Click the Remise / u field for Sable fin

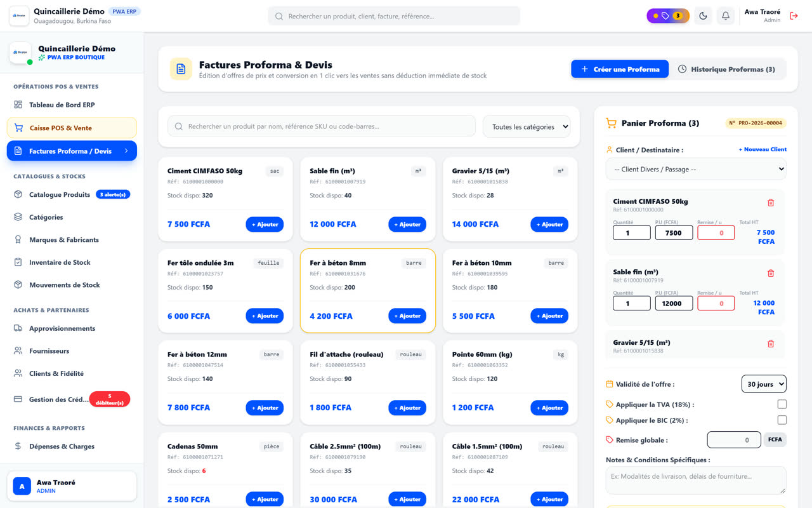point(716,304)
